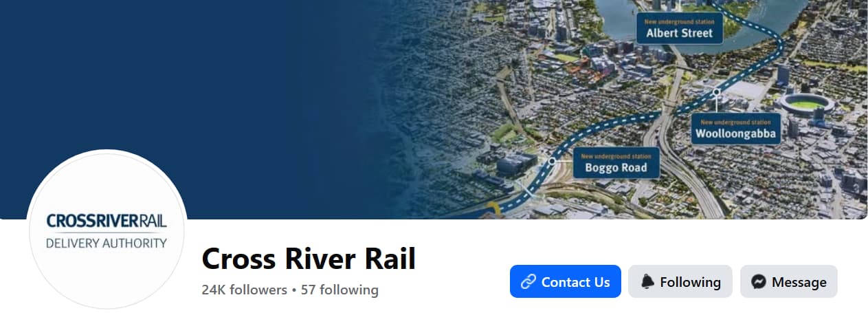
Task: Open the Delivery Authority profile picture
Action: tap(107, 230)
